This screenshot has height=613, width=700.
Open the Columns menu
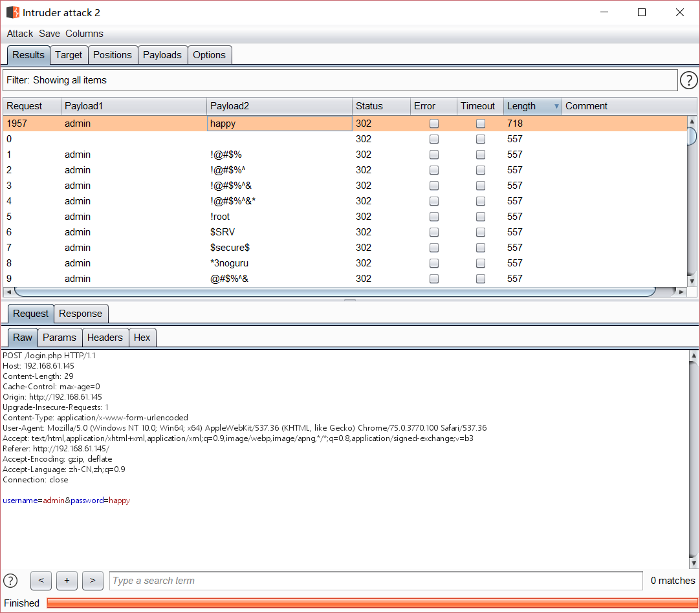pos(84,34)
